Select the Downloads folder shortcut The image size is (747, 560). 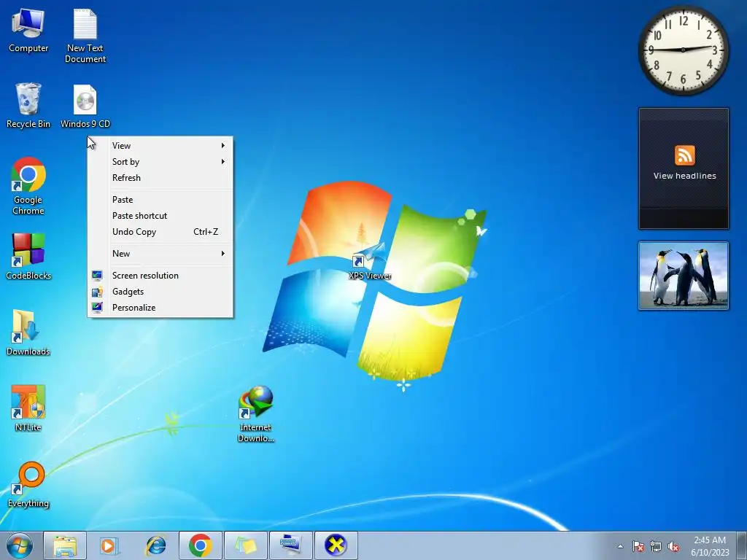point(28,332)
